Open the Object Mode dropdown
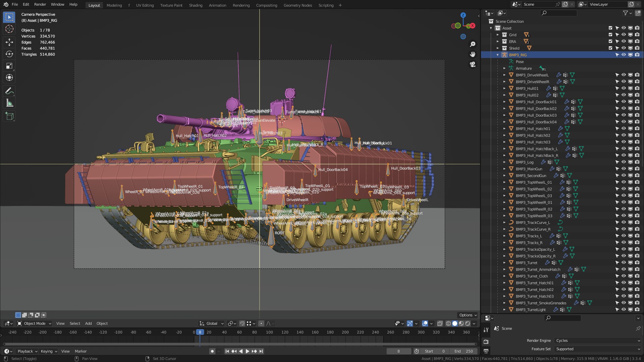The height and width of the screenshot is (362, 644). point(34,323)
